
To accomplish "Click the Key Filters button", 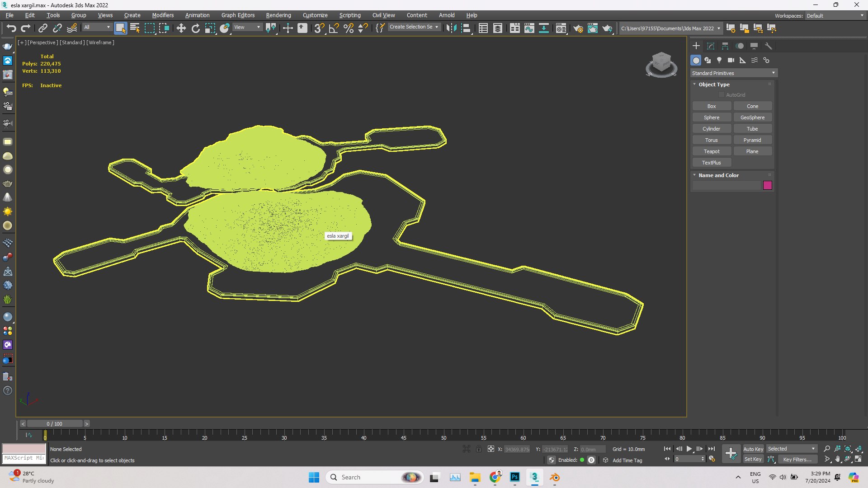I will tap(797, 460).
